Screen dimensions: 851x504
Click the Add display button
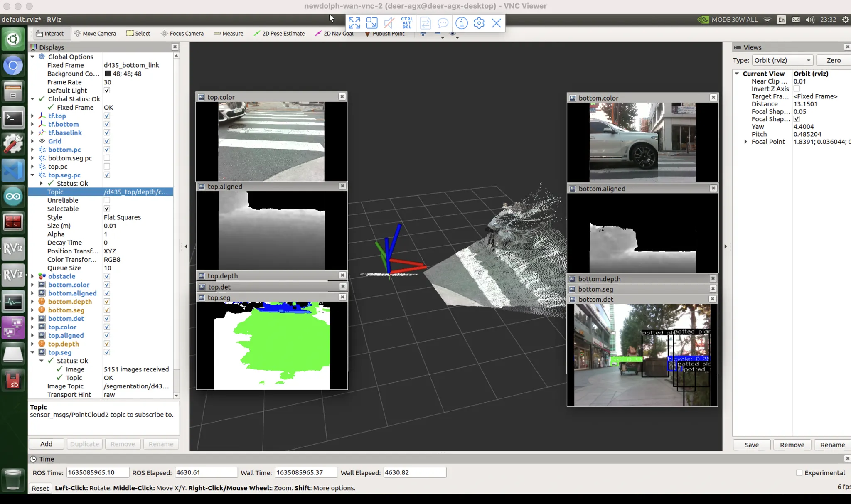click(46, 444)
